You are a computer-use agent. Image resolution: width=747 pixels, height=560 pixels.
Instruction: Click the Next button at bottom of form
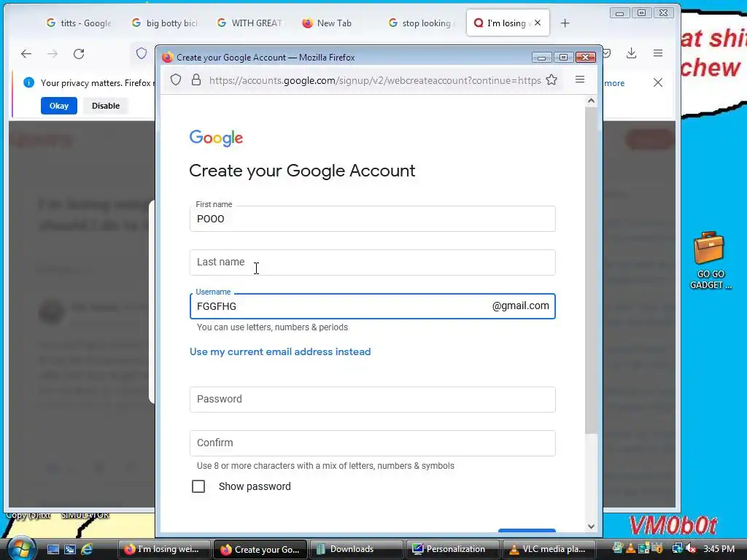[x=527, y=531]
